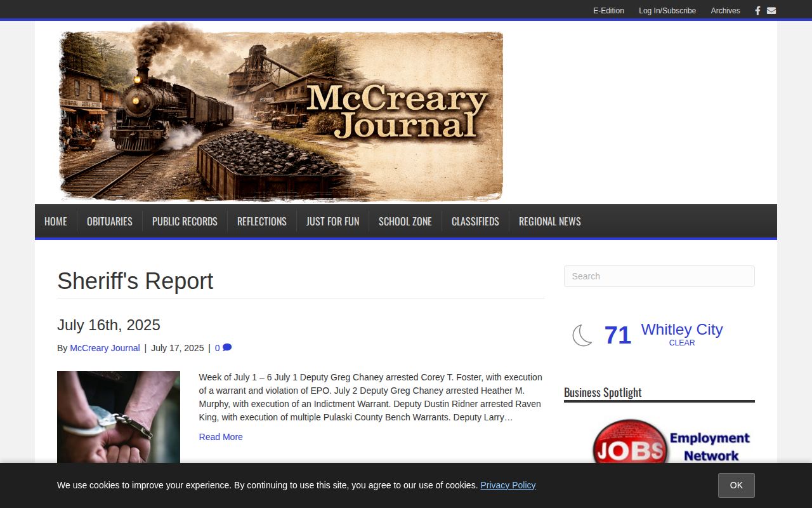This screenshot has width=812, height=508.
Task: Click the handcuffs article thumbnail
Action: pyautogui.click(x=119, y=417)
